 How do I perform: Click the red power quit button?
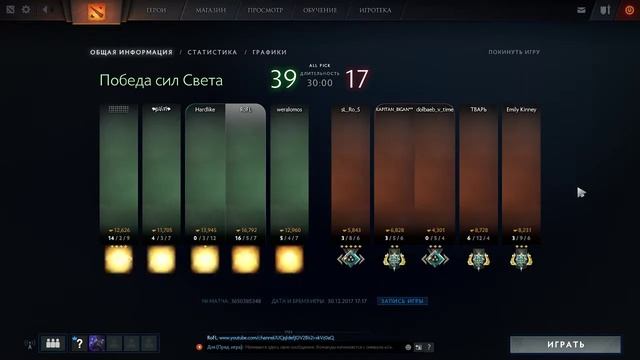629,10
